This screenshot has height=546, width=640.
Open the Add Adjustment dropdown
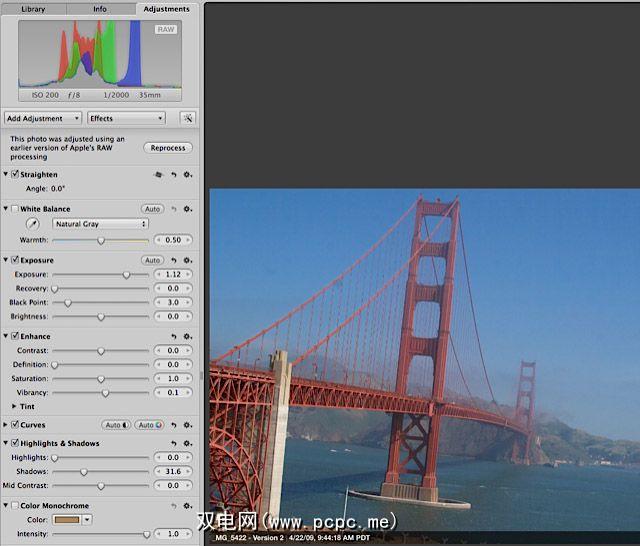pyautogui.click(x=43, y=118)
